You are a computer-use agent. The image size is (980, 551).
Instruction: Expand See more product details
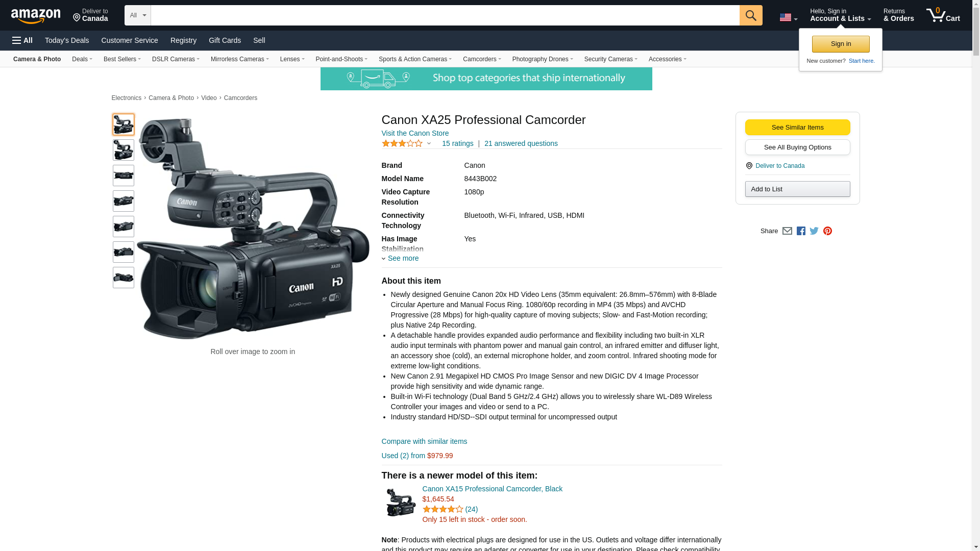coord(400,258)
